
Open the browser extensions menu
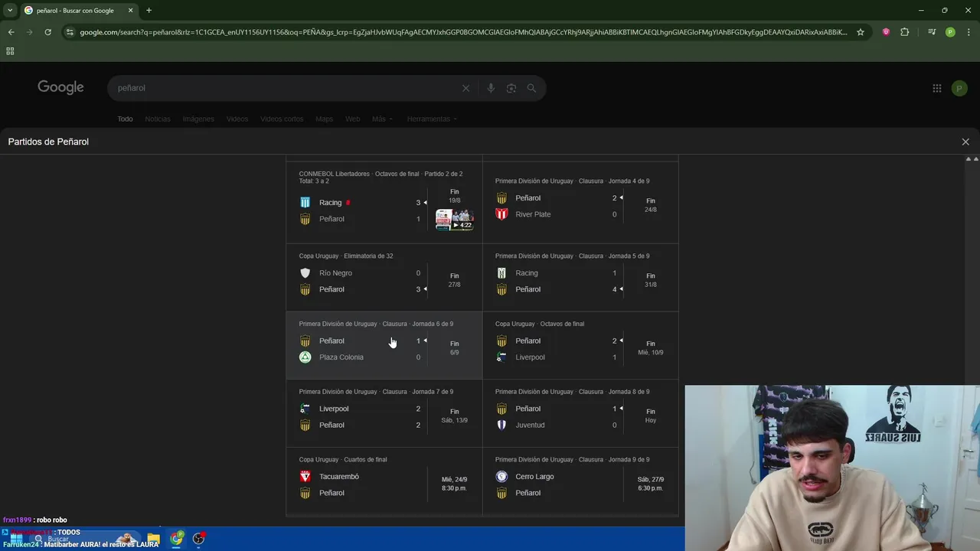click(x=905, y=32)
